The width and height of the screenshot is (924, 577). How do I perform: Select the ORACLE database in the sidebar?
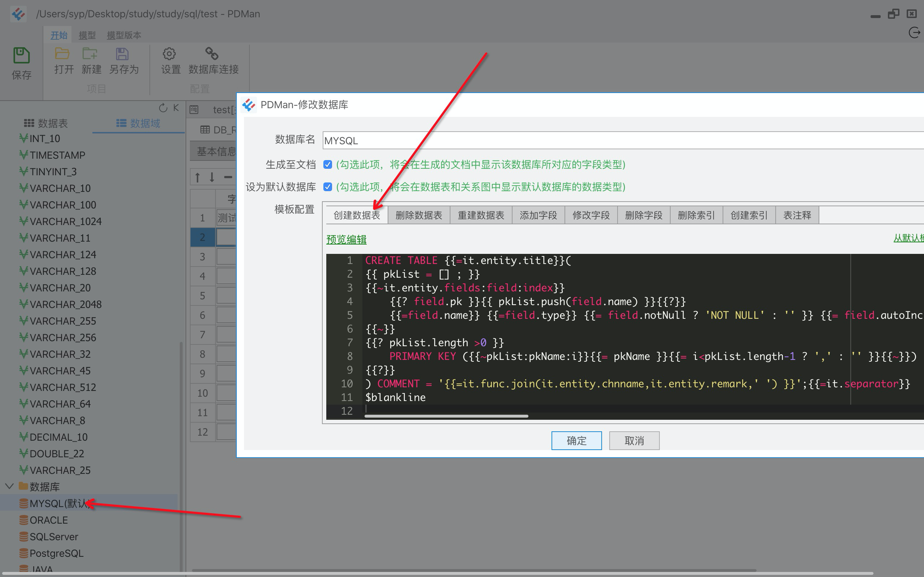point(48,519)
